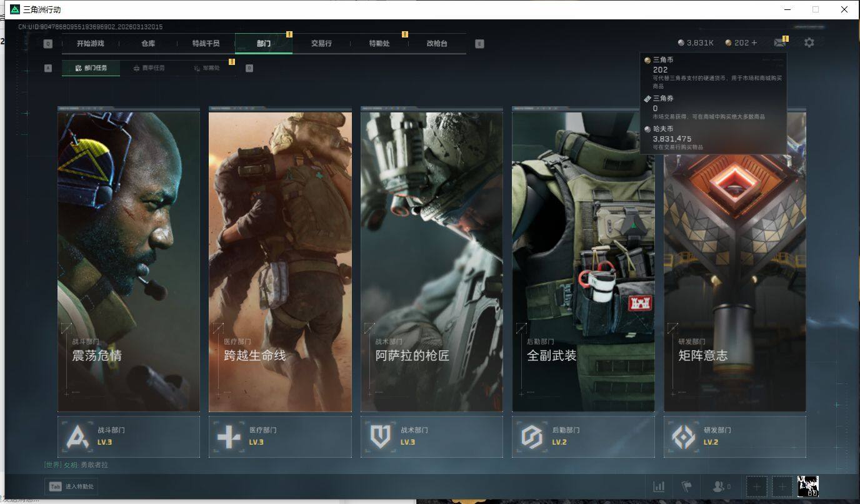Click the empty squad slot beside friends icon

click(x=756, y=487)
